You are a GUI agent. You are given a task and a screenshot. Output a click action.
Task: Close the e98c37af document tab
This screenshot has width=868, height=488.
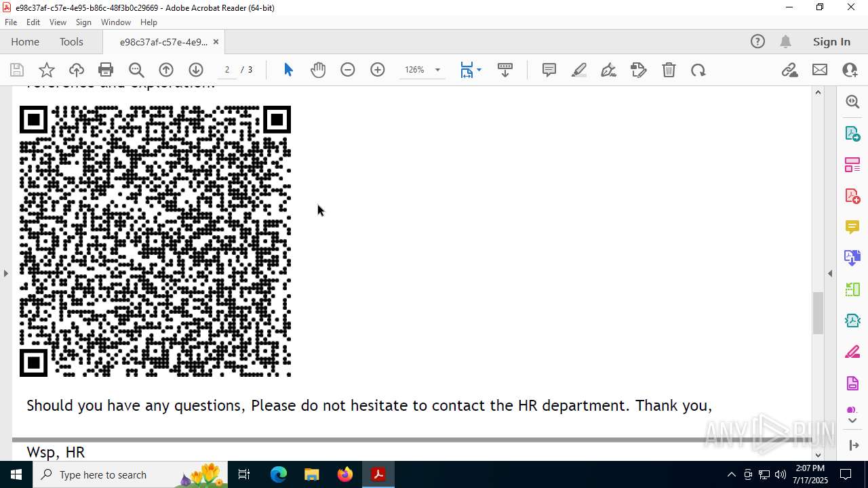coord(216,42)
